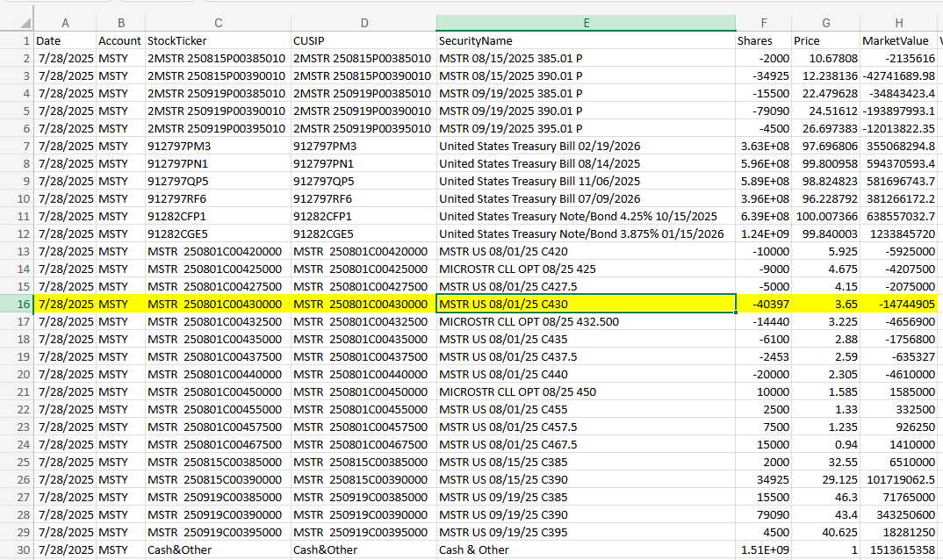Click the 'Shares' header cell

[763, 40]
